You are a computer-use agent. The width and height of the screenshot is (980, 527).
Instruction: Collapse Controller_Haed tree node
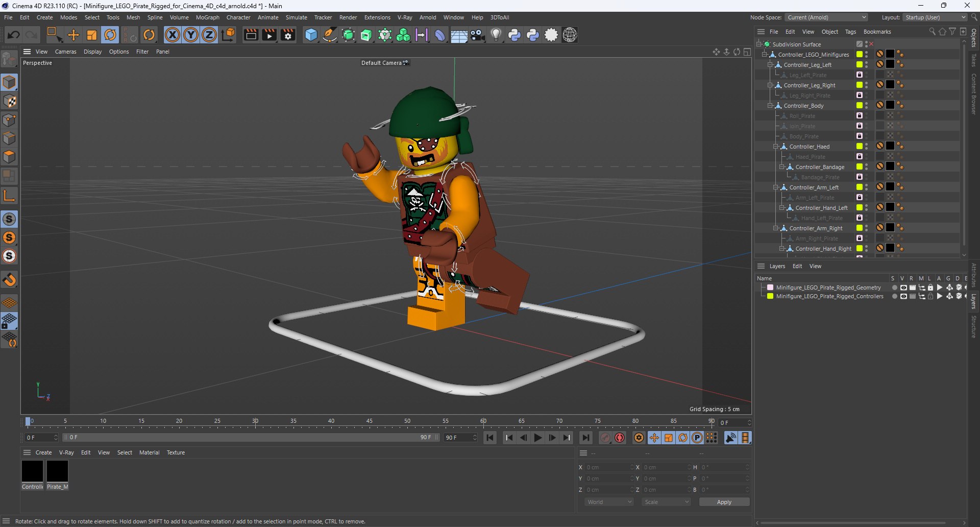776,147
